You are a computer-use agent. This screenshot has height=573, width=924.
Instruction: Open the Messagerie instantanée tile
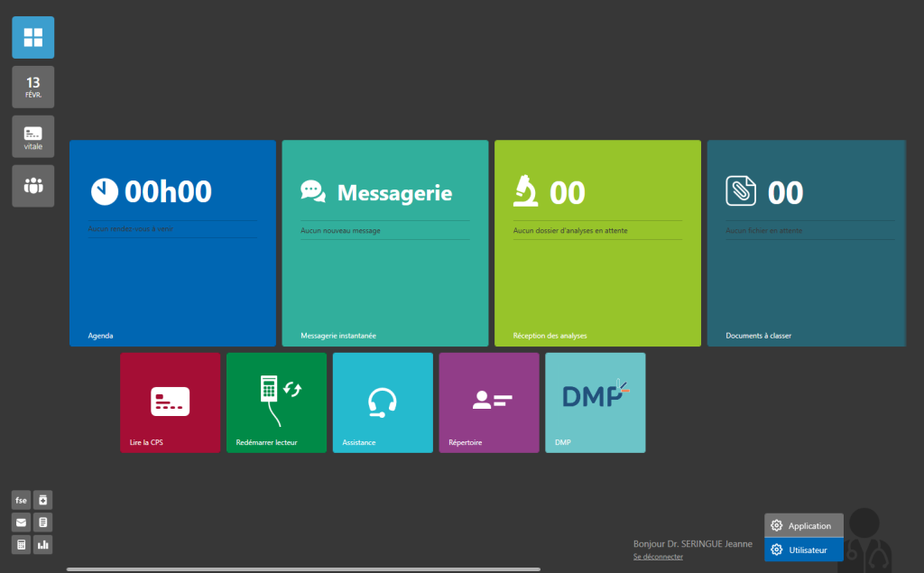pos(384,243)
